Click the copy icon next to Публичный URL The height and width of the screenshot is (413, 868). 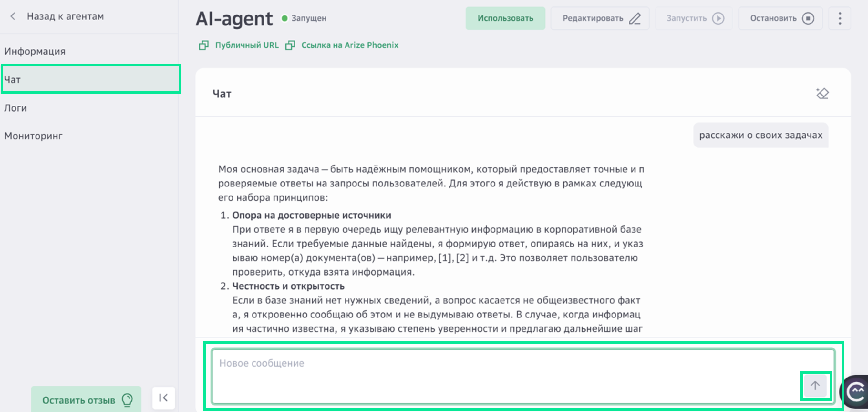coord(204,45)
